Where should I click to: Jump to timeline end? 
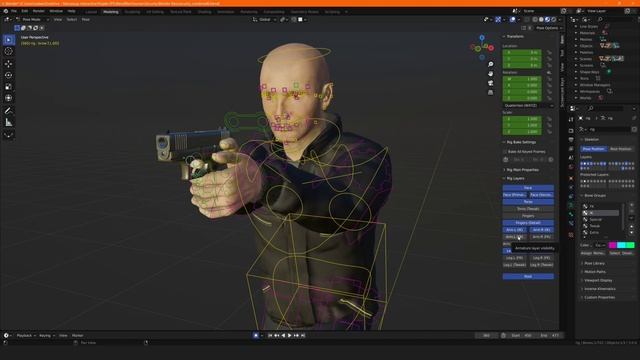point(303,336)
